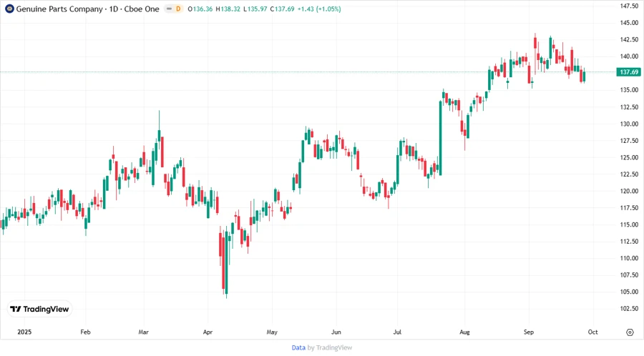Click the 142.50 price axis label

coord(629,39)
